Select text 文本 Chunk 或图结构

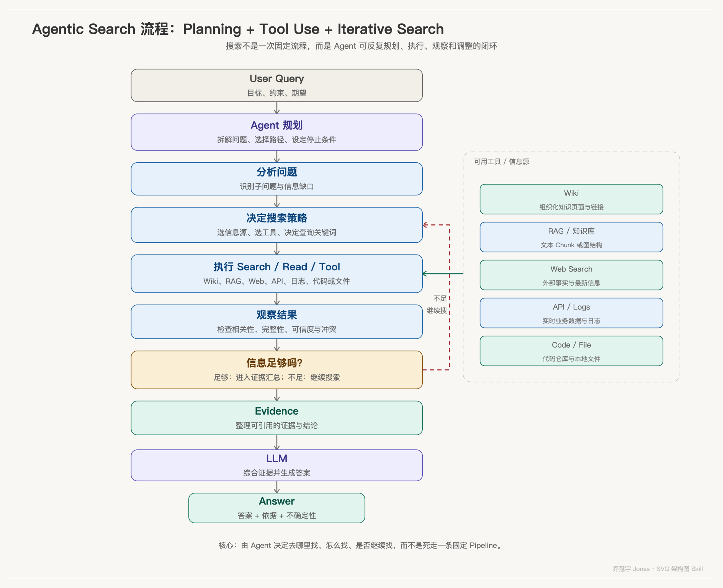(571, 245)
